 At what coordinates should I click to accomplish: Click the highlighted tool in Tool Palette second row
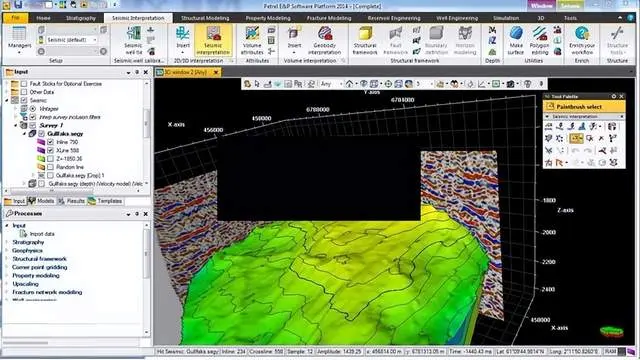tap(576, 138)
